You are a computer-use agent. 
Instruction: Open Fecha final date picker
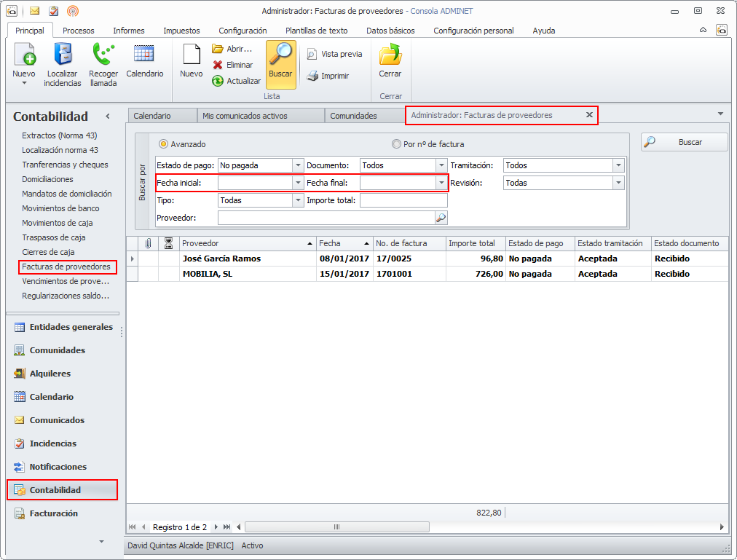[441, 183]
